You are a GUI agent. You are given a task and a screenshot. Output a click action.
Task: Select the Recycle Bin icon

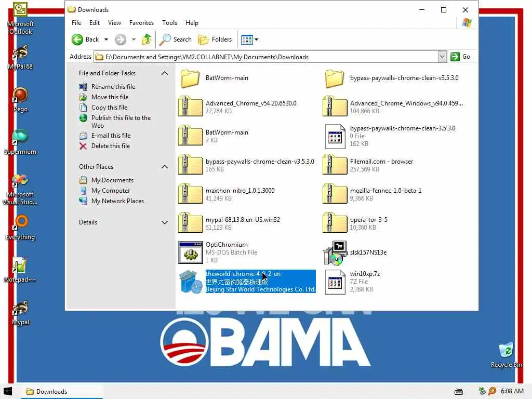[506, 355]
